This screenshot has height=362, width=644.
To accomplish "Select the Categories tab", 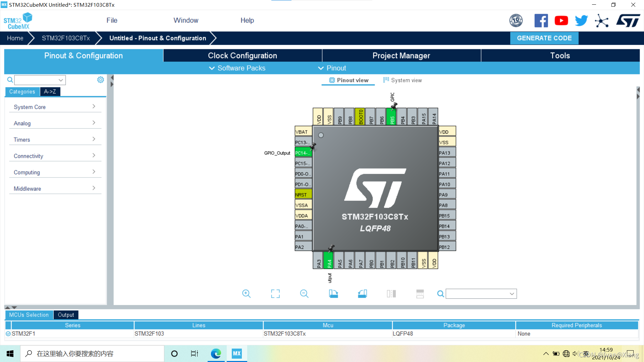I will click(x=22, y=92).
